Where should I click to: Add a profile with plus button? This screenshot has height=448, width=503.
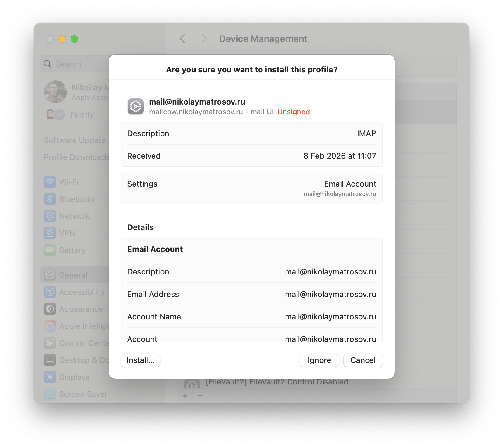click(185, 396)
